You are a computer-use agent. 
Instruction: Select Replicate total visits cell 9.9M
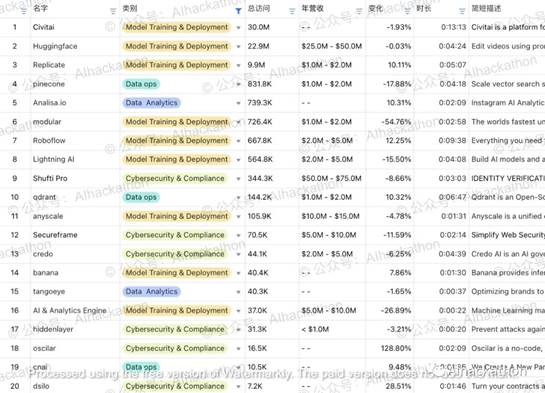(271, 65)
